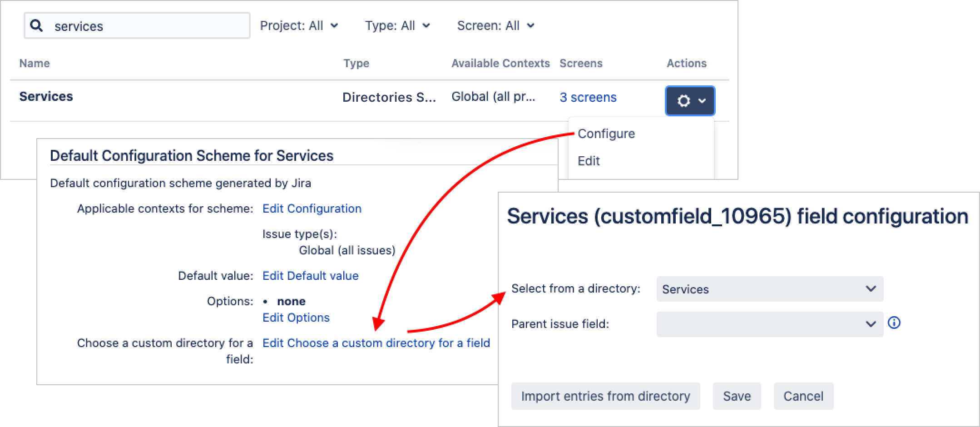Save the field configuration
The width and height of the screenshot is (980, 427).
pos(737,396)
